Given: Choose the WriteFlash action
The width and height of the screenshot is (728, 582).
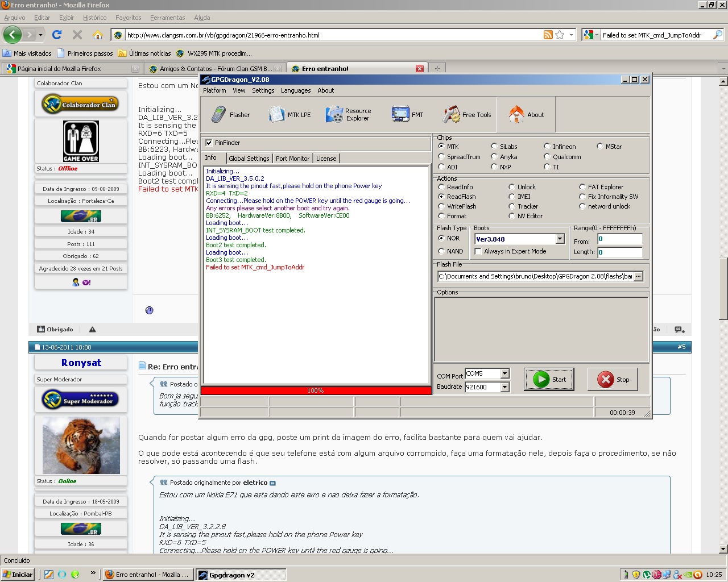Looking at the screenshot, I should click(441, 206).
